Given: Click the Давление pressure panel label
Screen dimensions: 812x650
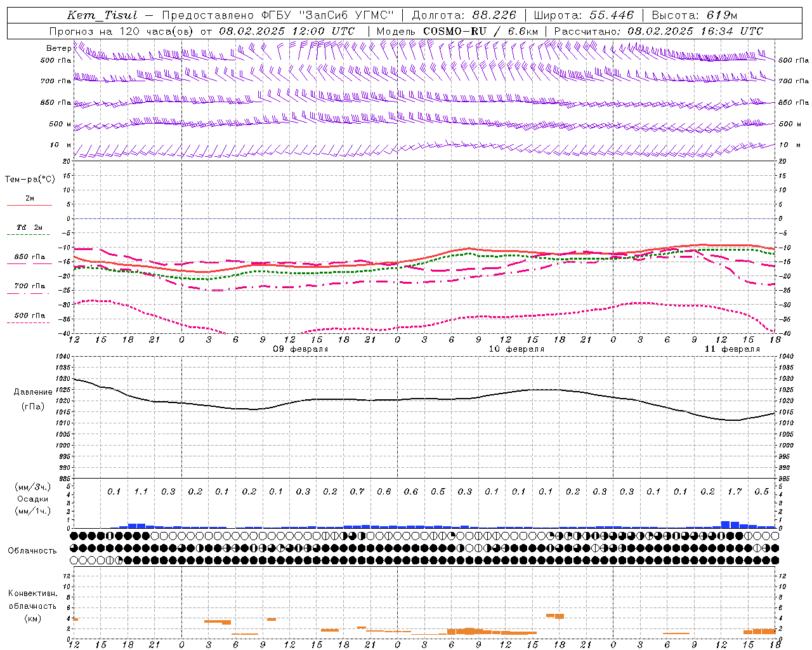Looking at the screenshot, I should pos(33,392).
